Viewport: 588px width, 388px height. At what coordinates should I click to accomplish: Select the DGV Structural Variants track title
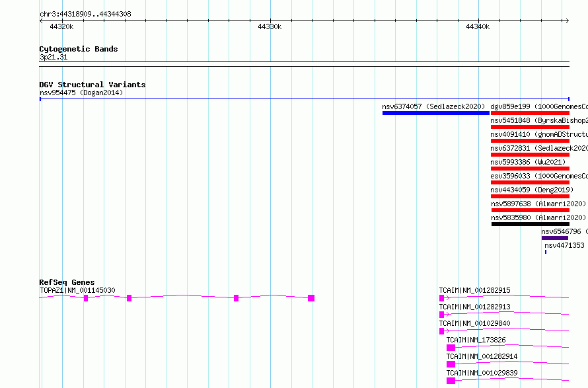(x=92, y=85)
